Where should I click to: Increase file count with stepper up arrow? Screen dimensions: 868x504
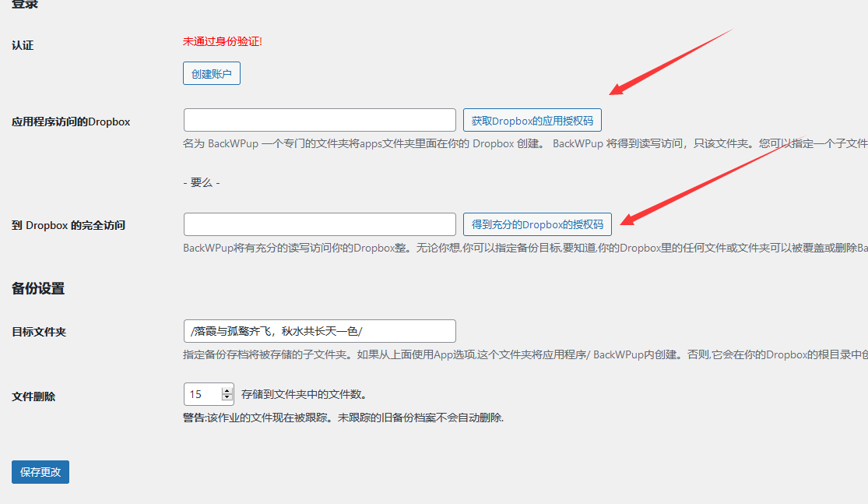click(227, 390)
